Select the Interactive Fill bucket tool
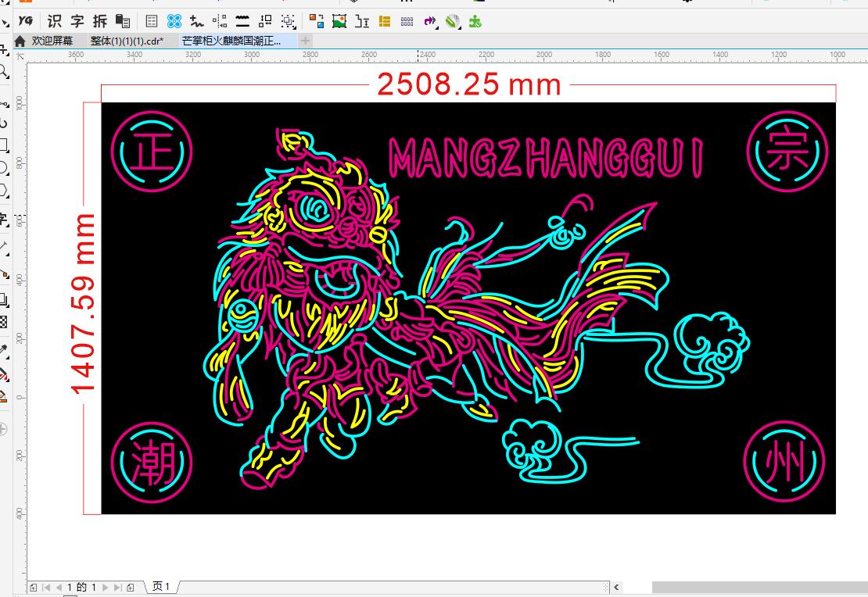 click(x=5, y=374)
